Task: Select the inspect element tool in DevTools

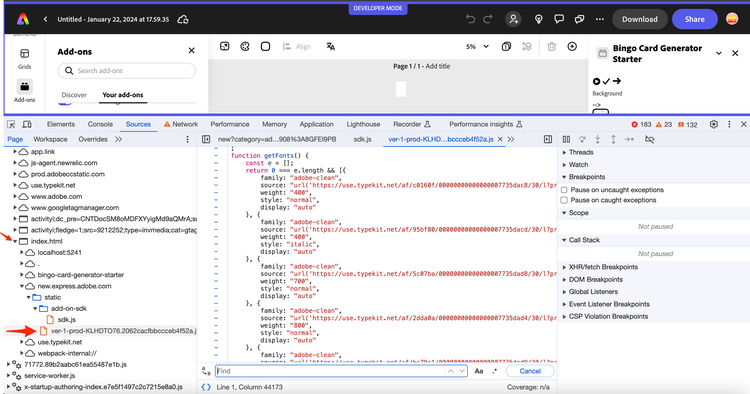Action: click(x=11, y=124)
